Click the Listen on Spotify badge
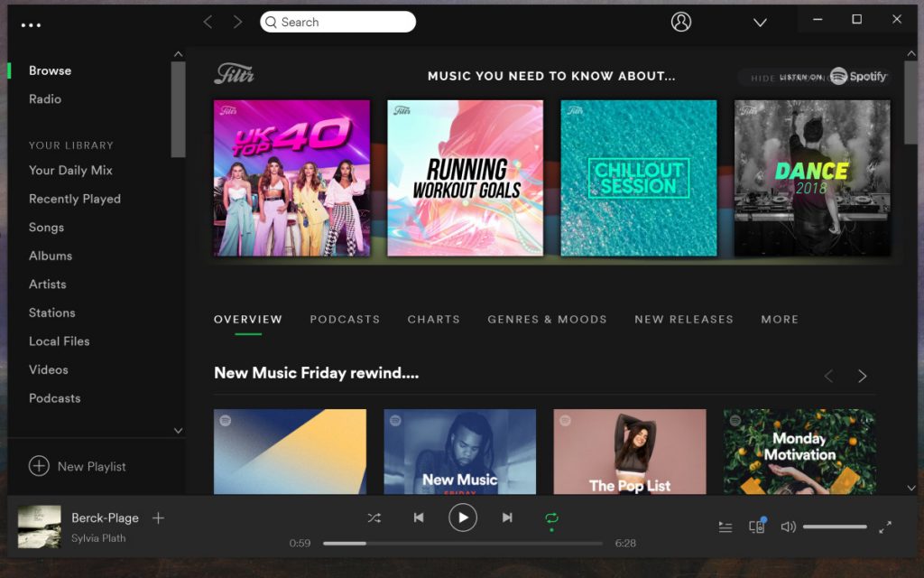924x578 pixels. (833, 77)
